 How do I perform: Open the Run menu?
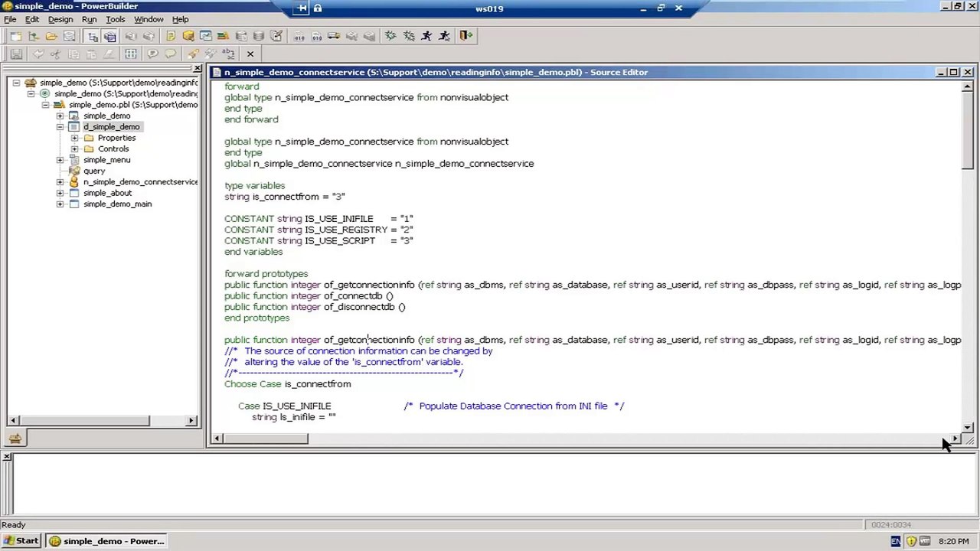point(89,19)
